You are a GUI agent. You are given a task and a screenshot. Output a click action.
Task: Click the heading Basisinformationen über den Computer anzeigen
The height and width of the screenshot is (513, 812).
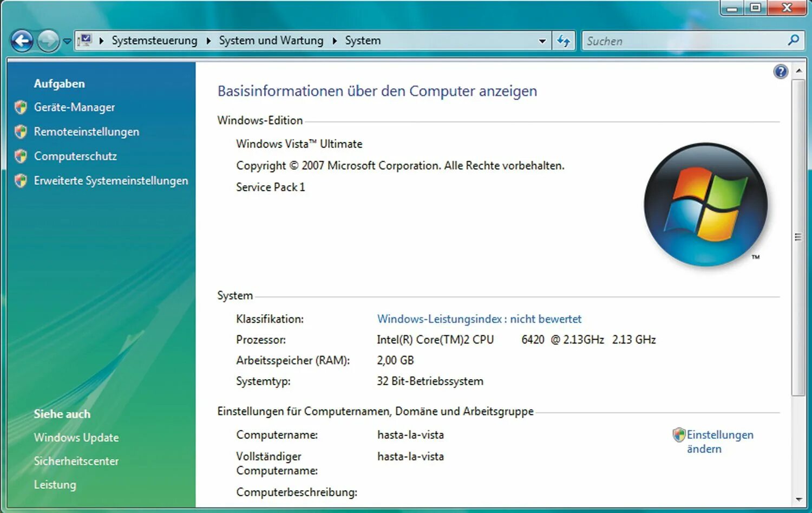tap(377, 91)
